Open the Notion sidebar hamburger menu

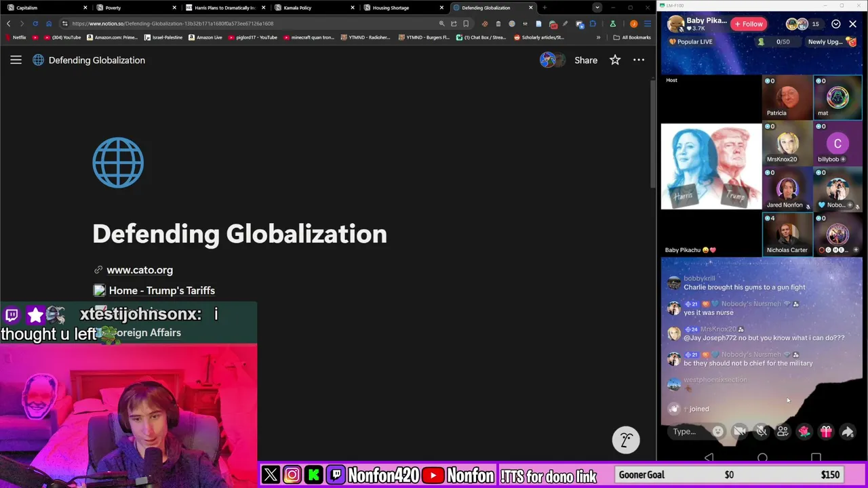pos(16,60)
